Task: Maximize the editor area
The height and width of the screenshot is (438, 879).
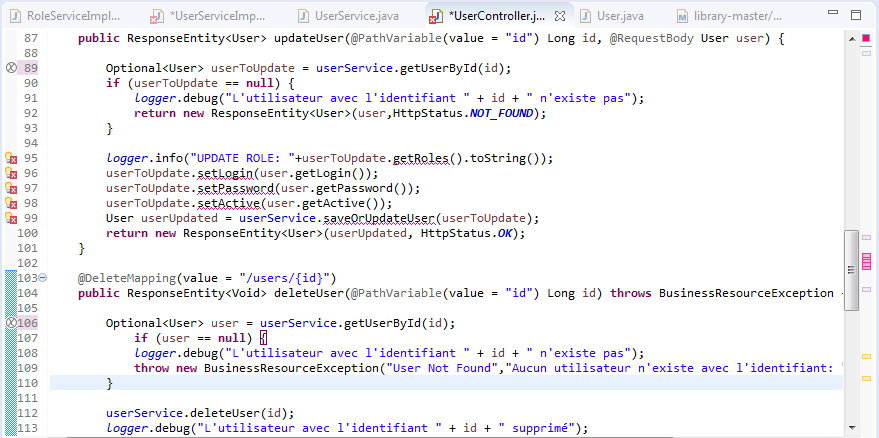Action: coord(856,15)
